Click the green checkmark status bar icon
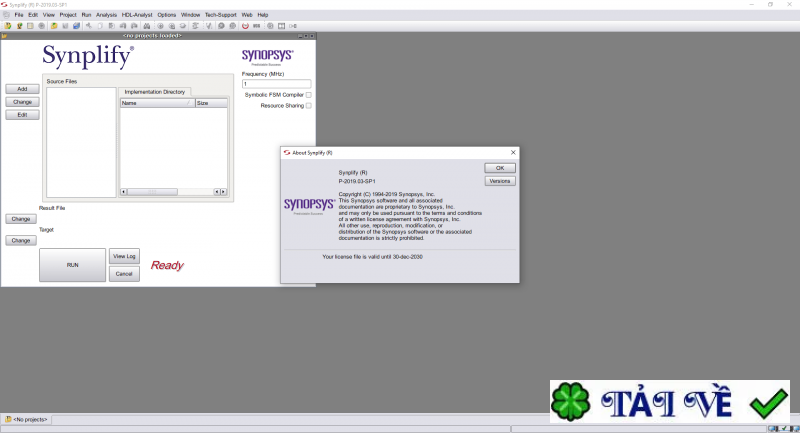800x433 pixels. (x=785, y=428)
